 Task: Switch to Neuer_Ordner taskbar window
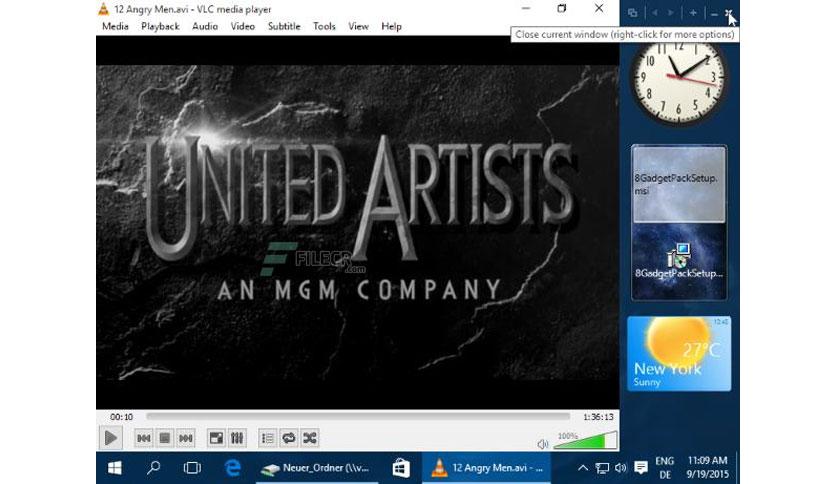point(317,468)
